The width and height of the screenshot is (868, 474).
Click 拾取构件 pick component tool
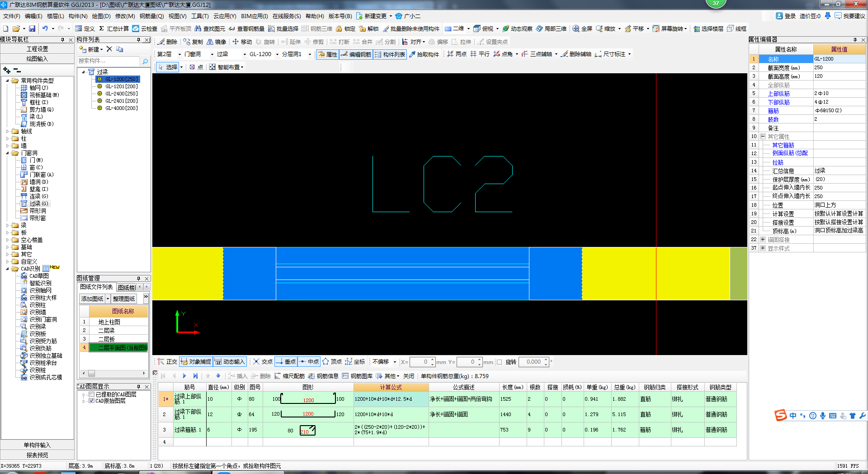[x=424, y=54]
